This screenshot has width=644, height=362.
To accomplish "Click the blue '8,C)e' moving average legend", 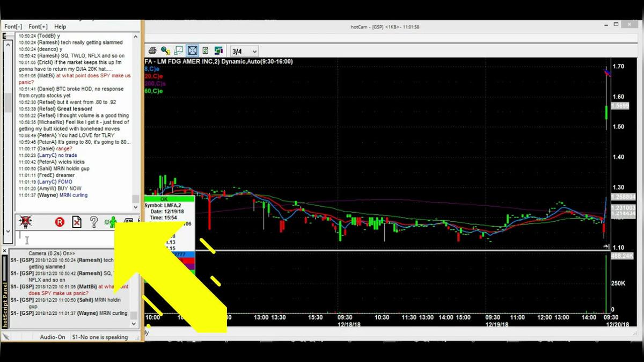I will 152,69.
